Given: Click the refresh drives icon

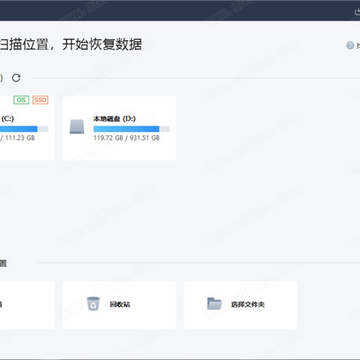Looking at the screenshot, I should [x=16, y=78].
